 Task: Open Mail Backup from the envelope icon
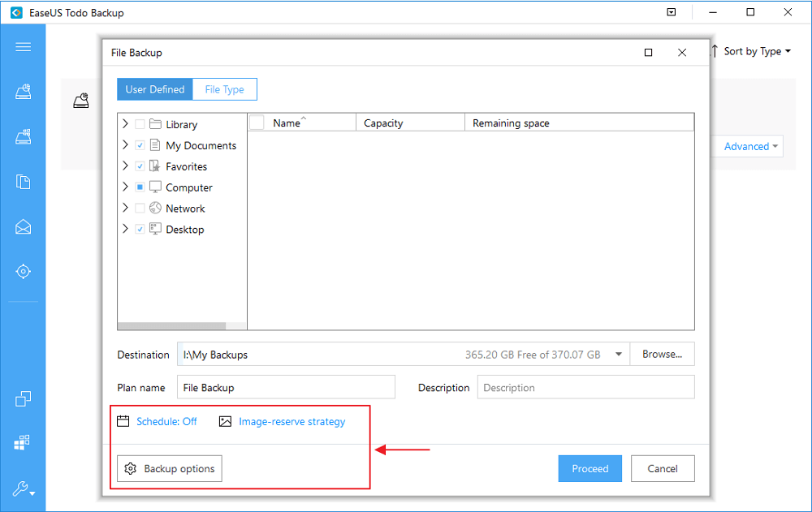coord(23,227)
